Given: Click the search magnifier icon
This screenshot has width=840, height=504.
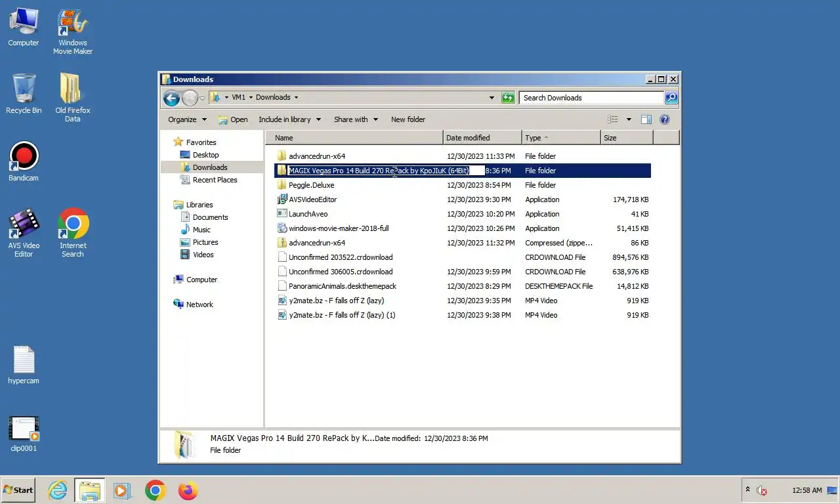Looking at the screenshot, I should click(671, 98).
